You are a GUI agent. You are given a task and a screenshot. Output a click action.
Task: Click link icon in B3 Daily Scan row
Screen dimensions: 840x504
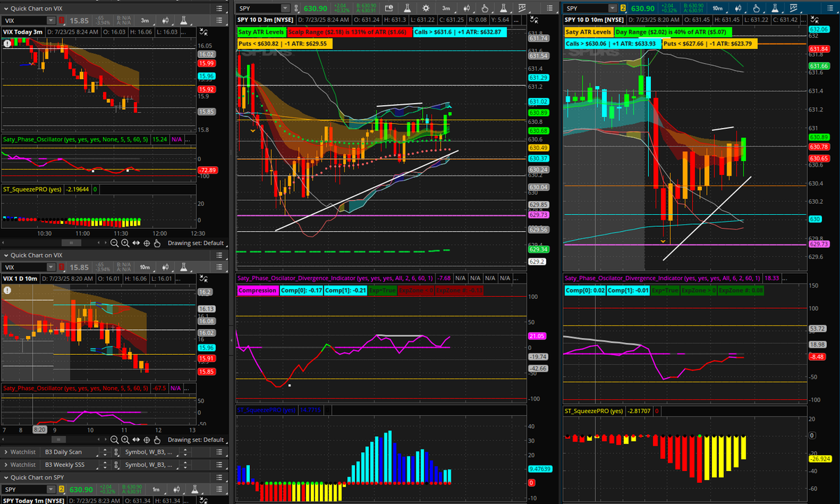click(116, 452)
